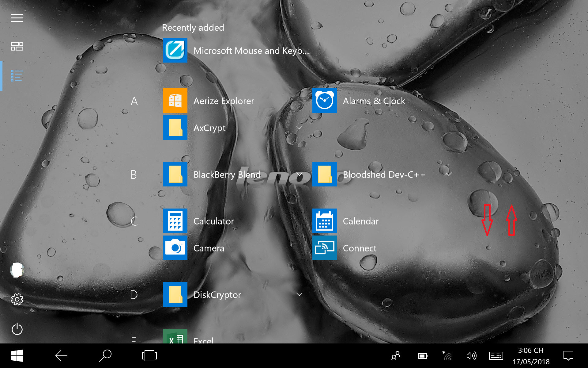Click the DiskCryptor label text
Viewport: 588px width, 368px height.
click(217, 295)
